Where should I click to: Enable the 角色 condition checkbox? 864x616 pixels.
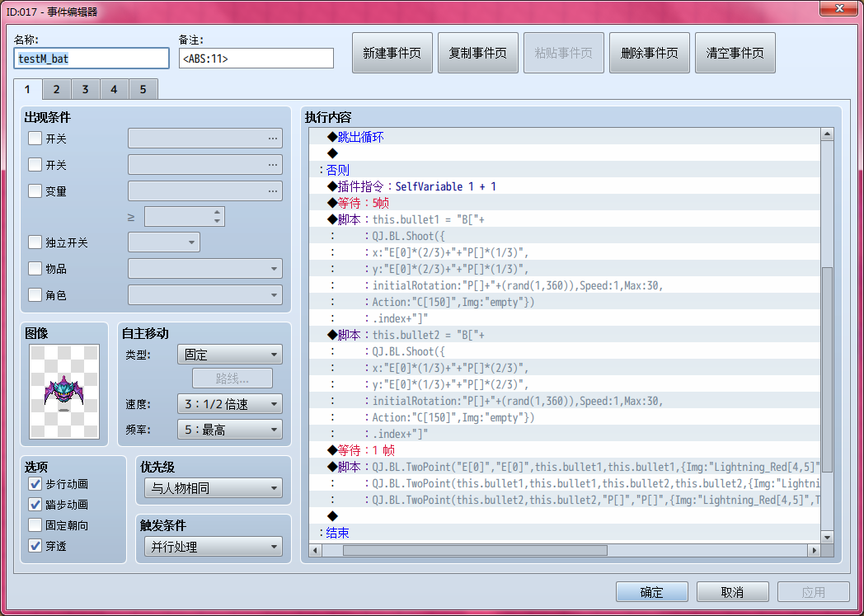point(35,295)
